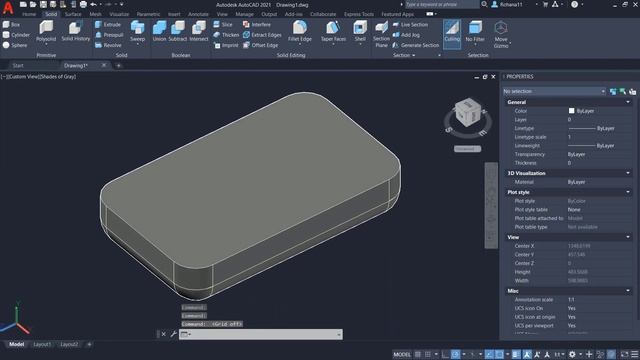Activate the Extrude tool

(108, 24)
